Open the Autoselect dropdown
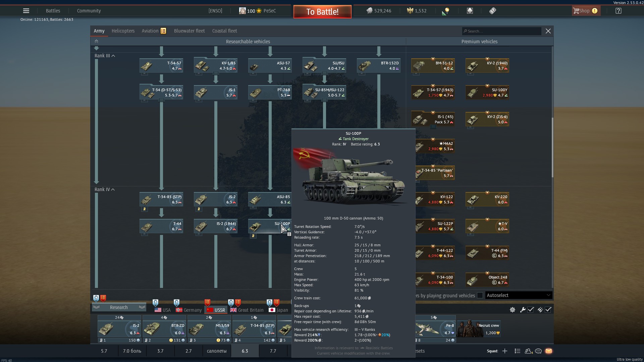The width and height of the screenshot is (644, 362). point(518,295)
